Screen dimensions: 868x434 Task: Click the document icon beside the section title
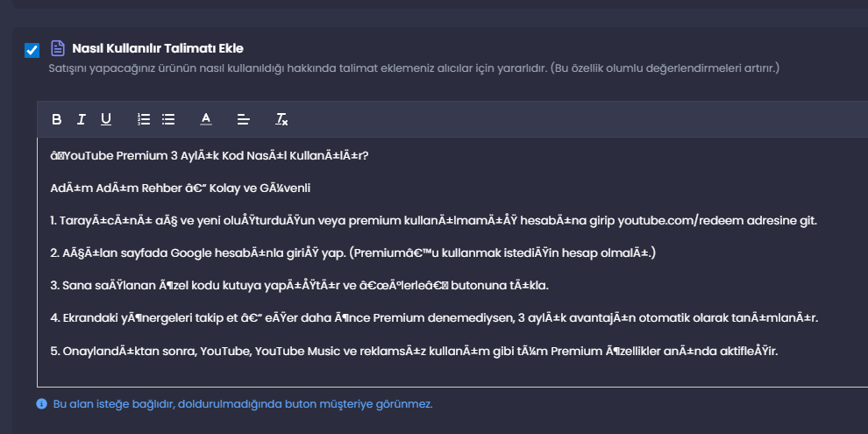[x=58, y=48]
